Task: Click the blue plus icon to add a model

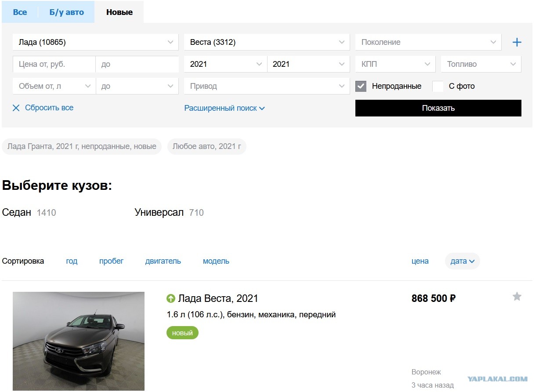Action: pos(517,42)
